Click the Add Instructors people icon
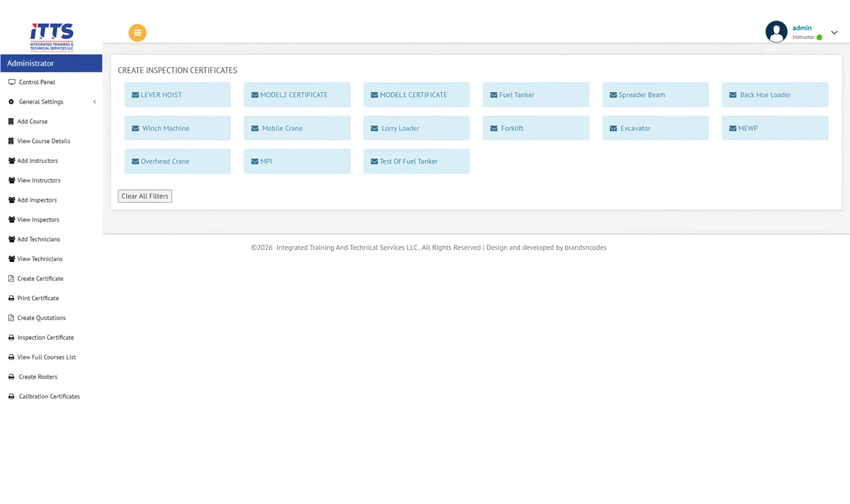Image resolution: width=850 pixels, height=504 pixels. (11, 161)
